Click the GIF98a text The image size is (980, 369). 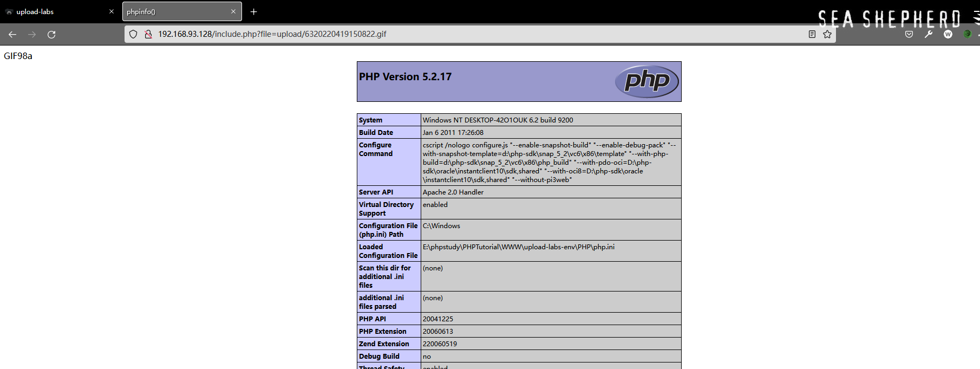[18, 56]
